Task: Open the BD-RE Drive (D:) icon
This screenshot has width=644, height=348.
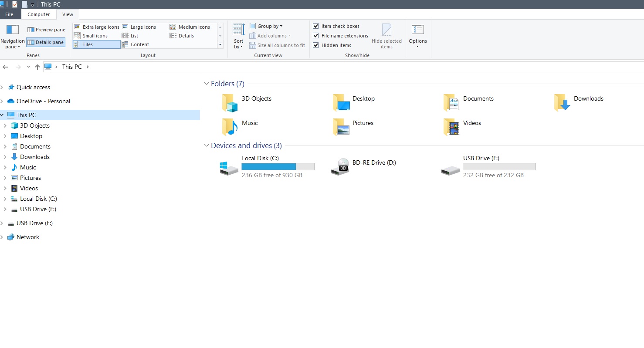Action: [x=339, y=167]
